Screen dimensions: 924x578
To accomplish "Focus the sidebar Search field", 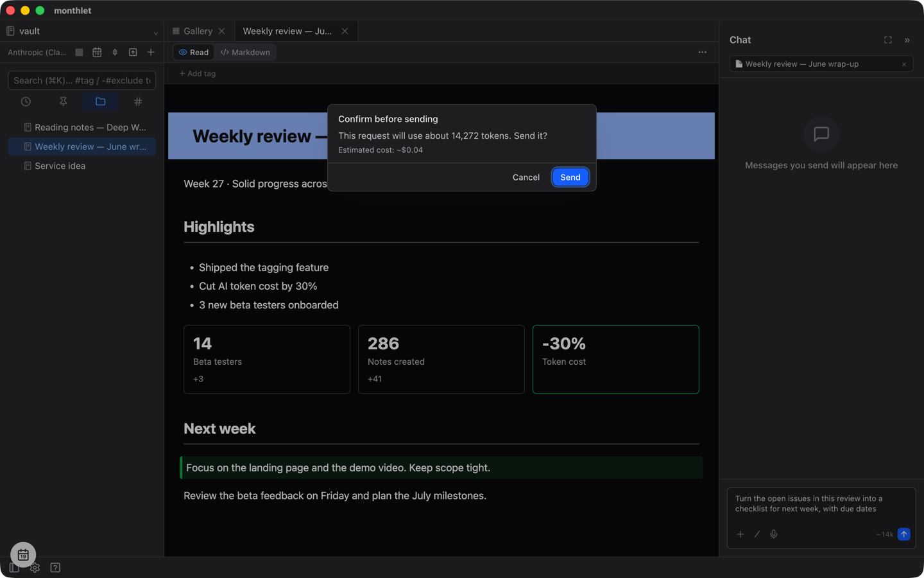I will pyautogui.click(x=81, y=80).
